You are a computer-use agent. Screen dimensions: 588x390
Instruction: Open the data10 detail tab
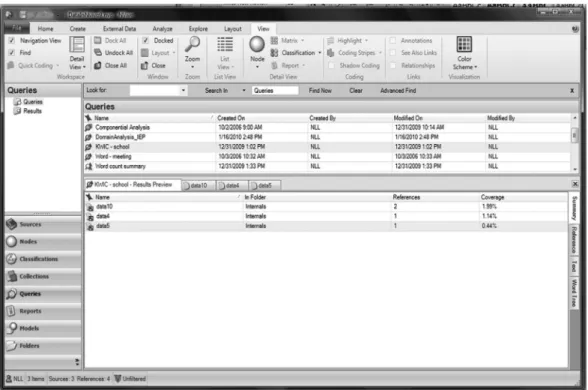(x=199, y=185)
